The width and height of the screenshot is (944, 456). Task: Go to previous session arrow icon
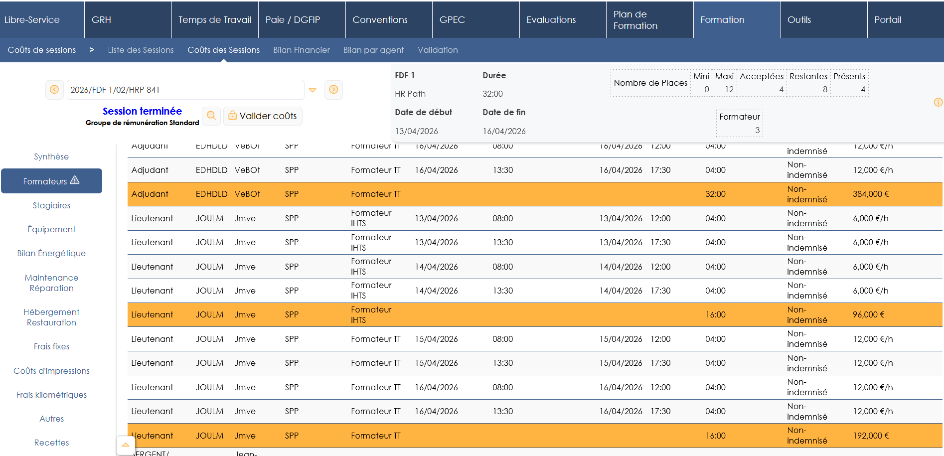tap(54, 90)
